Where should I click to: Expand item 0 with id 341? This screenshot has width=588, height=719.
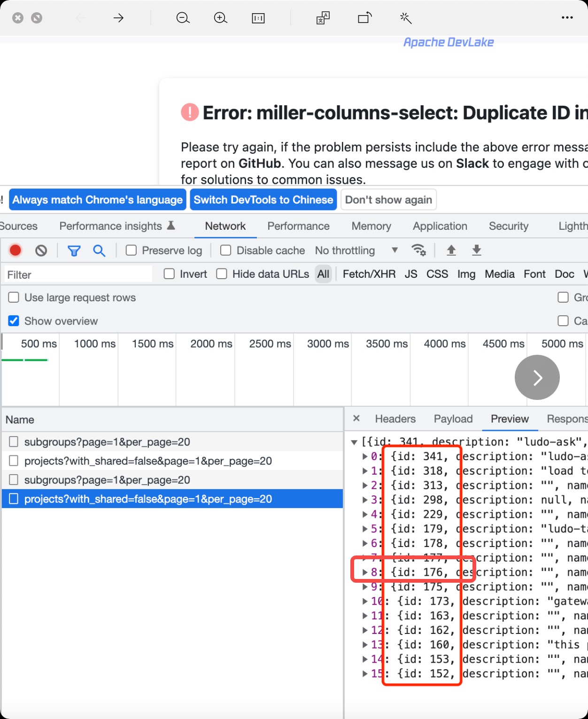point(365,456)
